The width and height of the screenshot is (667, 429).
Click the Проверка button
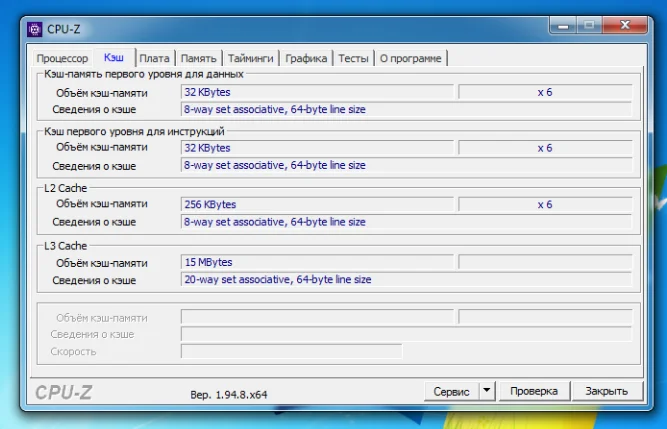tap(534, 391)
